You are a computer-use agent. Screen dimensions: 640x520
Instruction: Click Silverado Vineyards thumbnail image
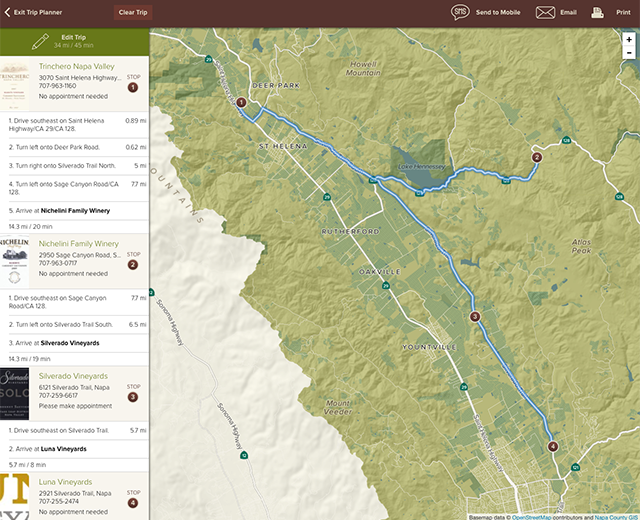(x=15, y=393)
